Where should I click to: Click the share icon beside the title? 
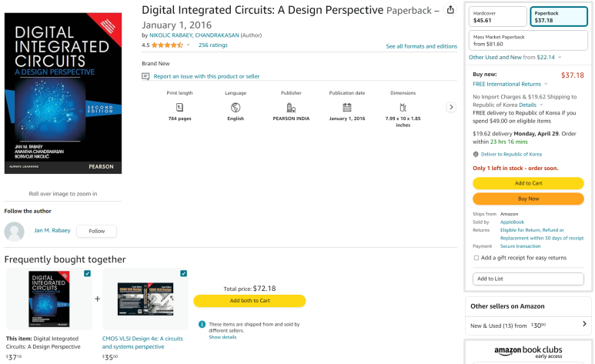(450, 10)
